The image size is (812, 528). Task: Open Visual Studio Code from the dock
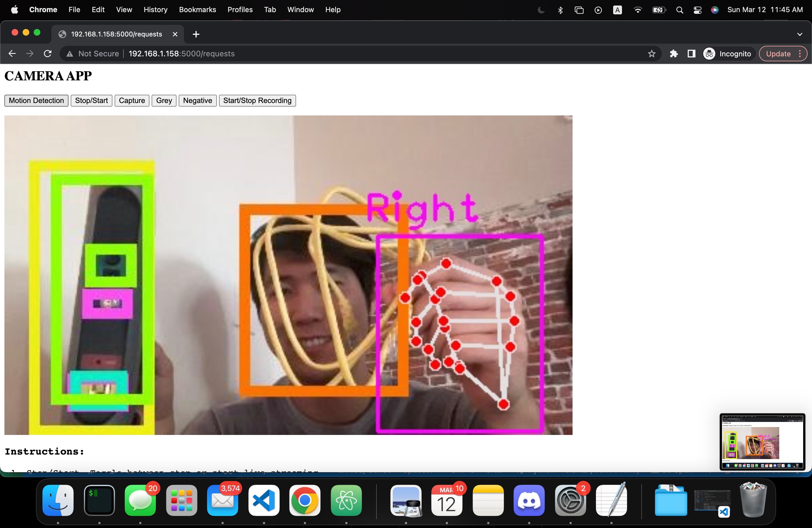click(264, 500)
